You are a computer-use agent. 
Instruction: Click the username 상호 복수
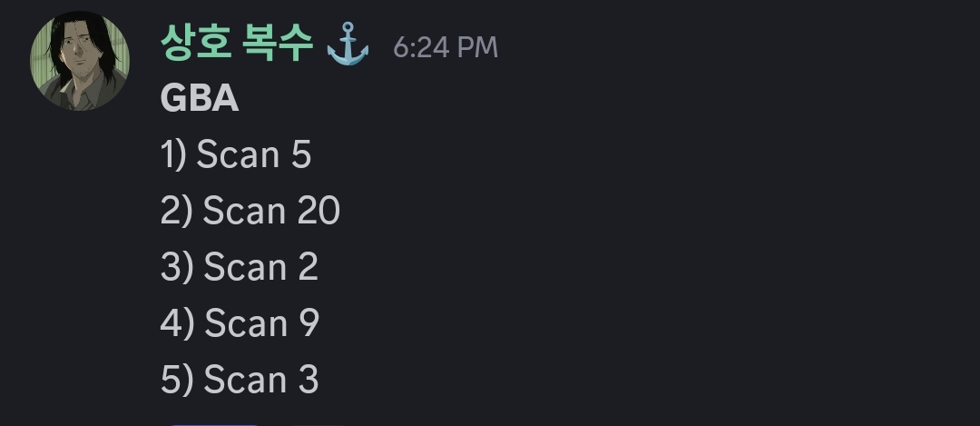pos(237,43)
